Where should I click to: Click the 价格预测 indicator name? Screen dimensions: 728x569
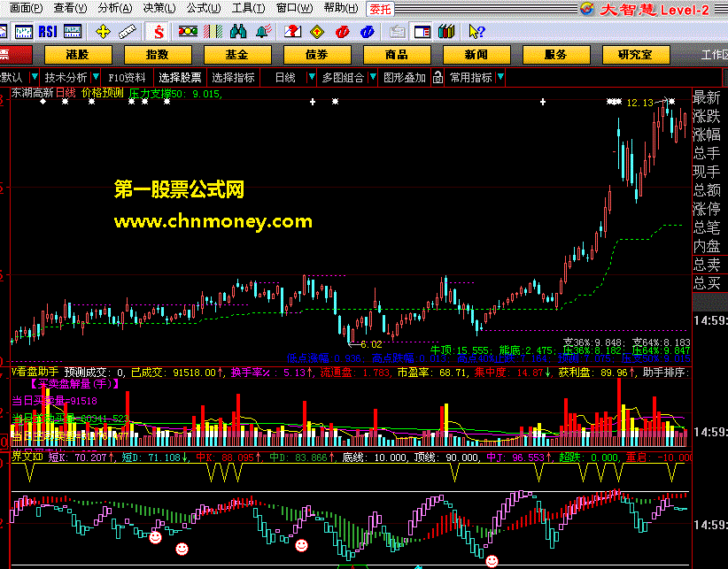tap(103, 93)
